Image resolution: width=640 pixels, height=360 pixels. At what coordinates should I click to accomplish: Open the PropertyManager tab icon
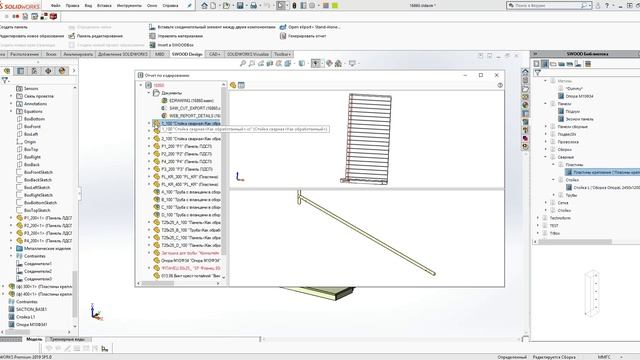(21, 71)
